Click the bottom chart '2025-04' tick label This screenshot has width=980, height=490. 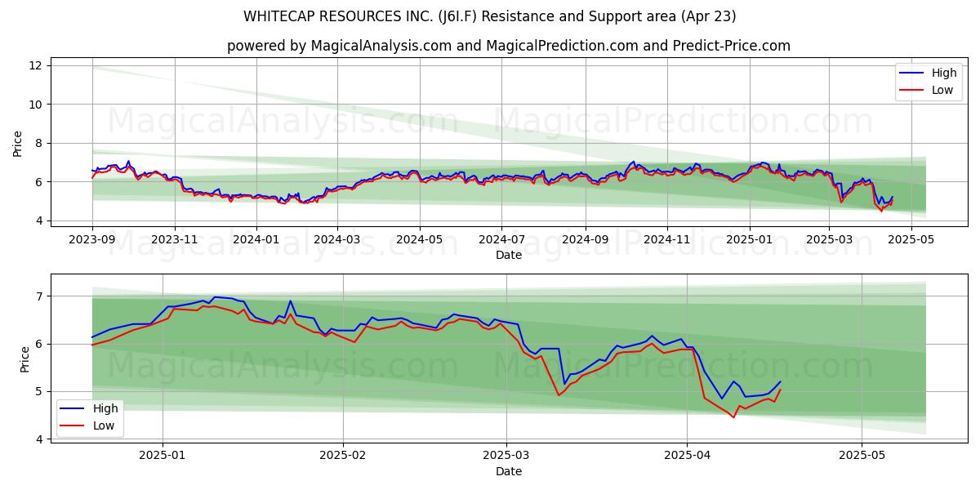tap(687, 455)
